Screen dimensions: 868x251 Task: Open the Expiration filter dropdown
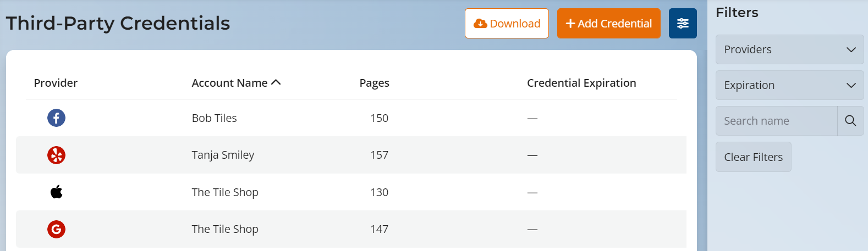[x=789, y=85]
